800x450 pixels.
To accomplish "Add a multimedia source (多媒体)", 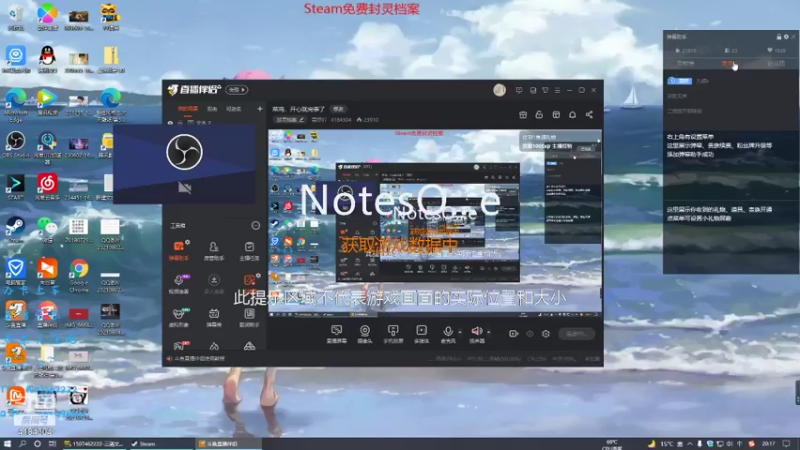I will [421, 334].
